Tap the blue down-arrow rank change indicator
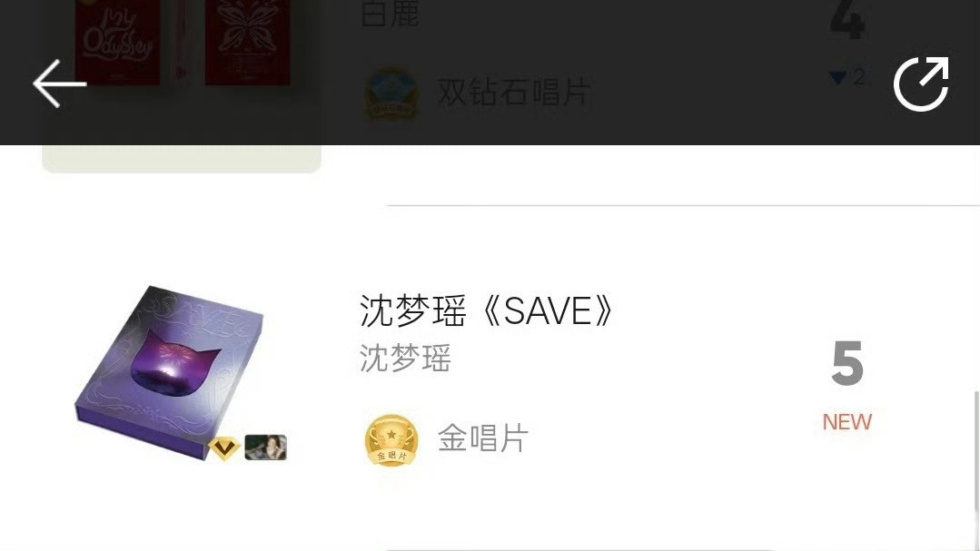The image size is (980, 551). pos(836,77)
